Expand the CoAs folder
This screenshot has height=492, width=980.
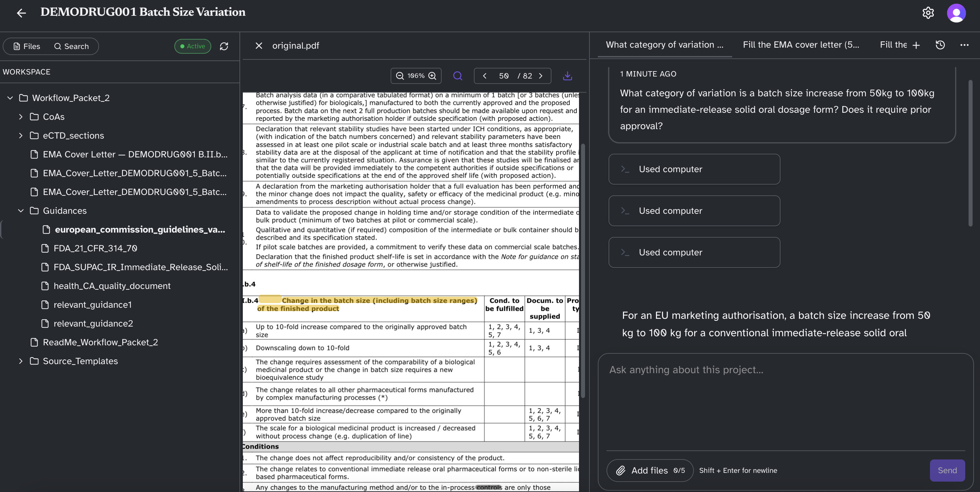pyautogui.click(x=21, y=117)
